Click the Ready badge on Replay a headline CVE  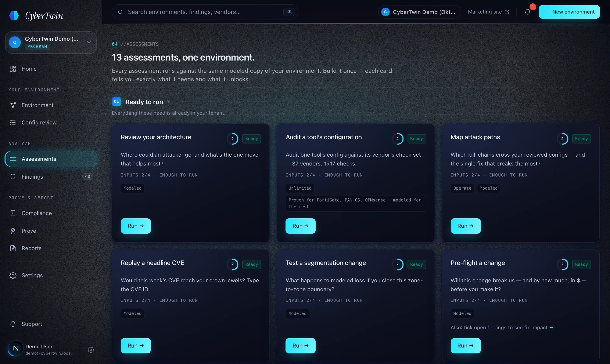(x=251, y=264)
